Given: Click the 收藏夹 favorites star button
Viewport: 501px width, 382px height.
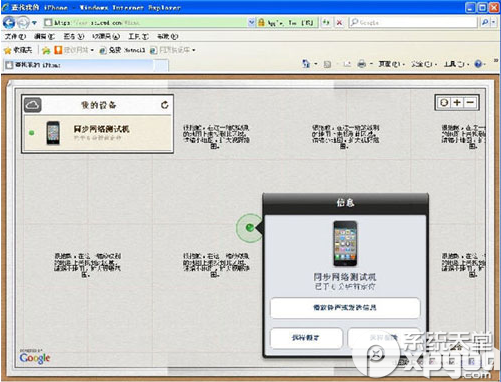Looking at the screenshot, I should 18,50.
